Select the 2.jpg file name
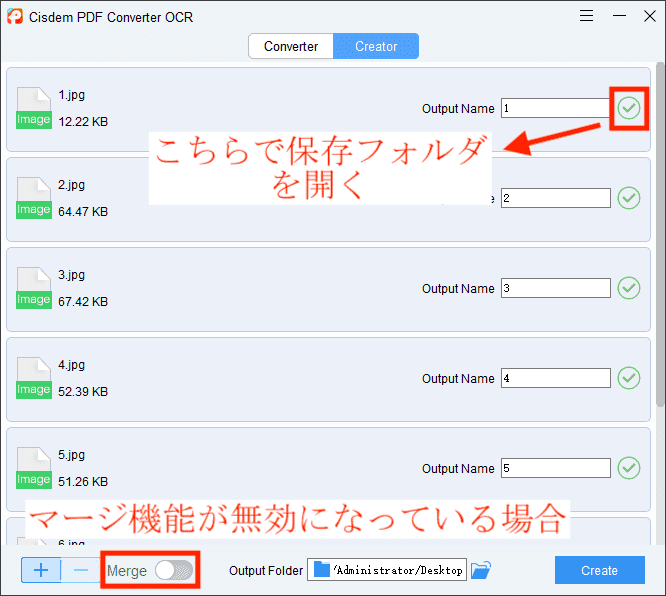This screenshot has height=596, width=666. [71, 185]
